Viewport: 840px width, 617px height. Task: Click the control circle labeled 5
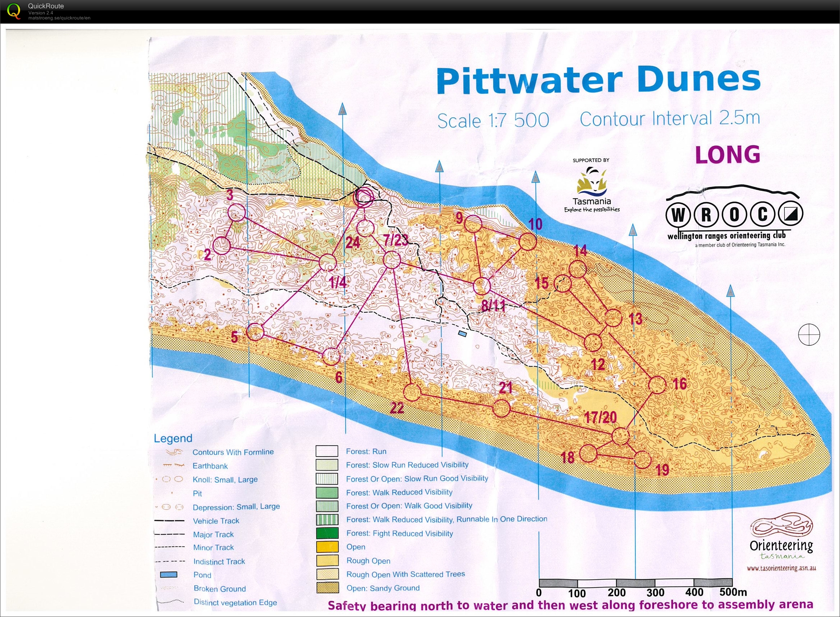256,332
